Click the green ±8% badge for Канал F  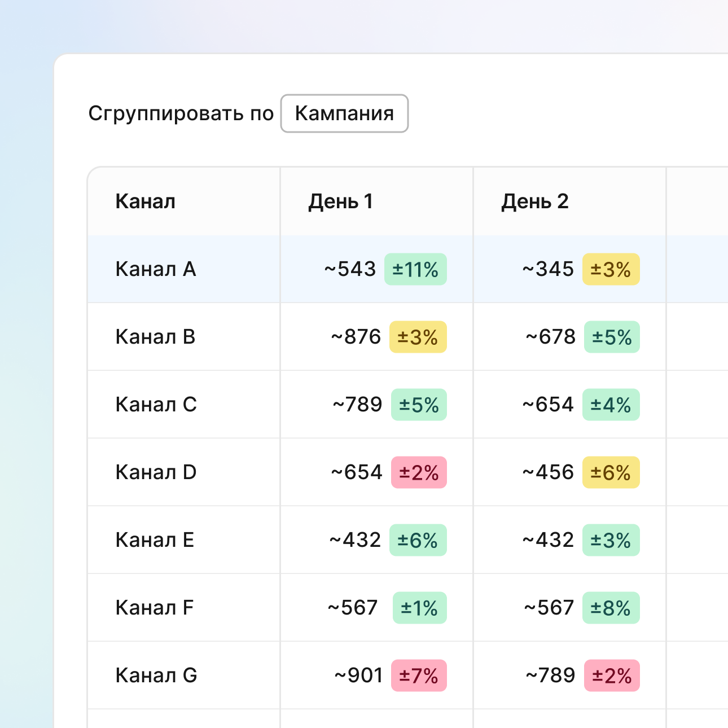pyautogui.click(x=611, y=608)
